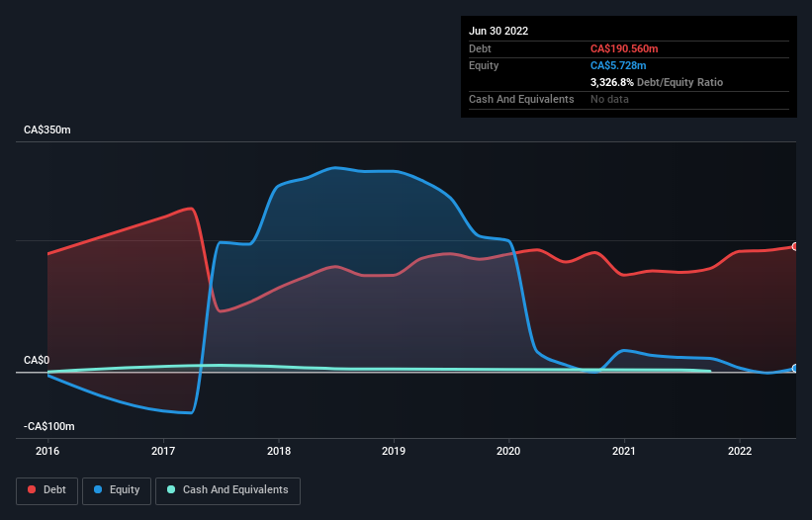Click the blue Equity end-point marker
The height and width of the screenshot is (520, 812).
pos(795,369)
